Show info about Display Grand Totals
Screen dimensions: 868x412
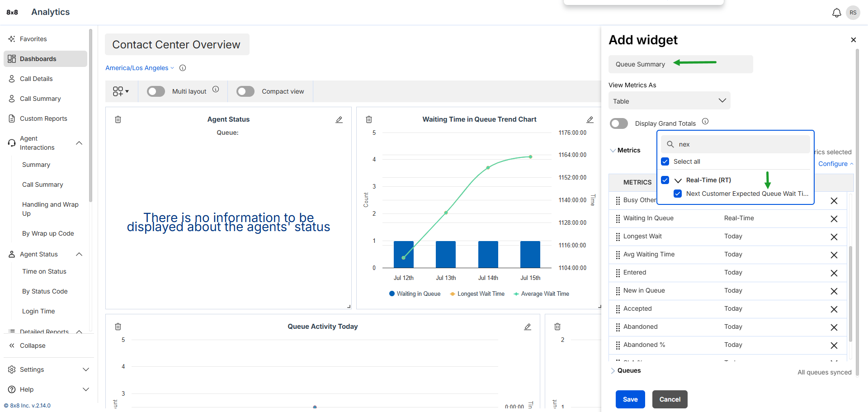click(x=705, y=121)
